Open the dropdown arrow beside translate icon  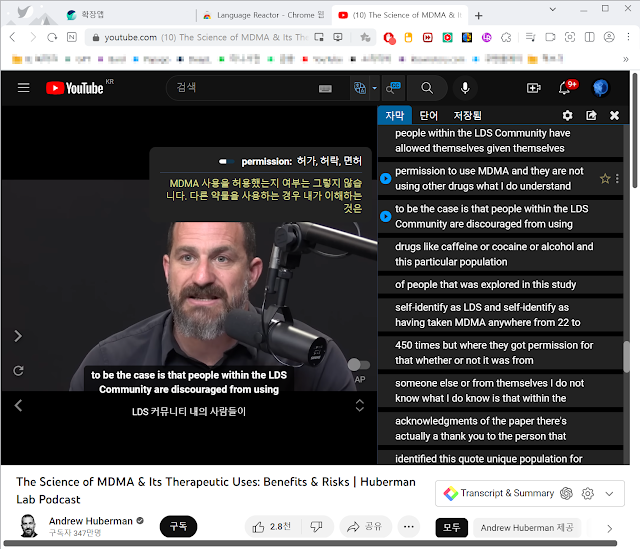pyautogui.click(x=374, y=88)
